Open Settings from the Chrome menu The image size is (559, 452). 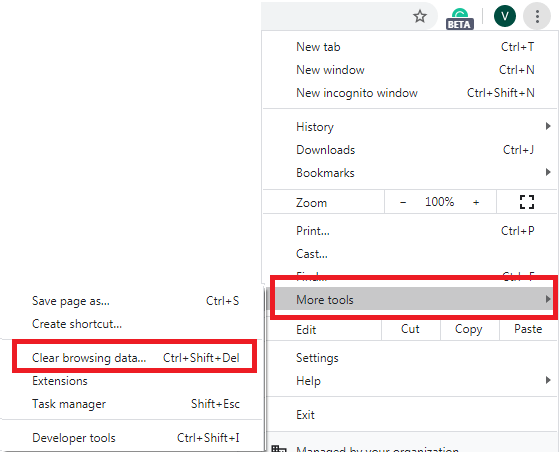pos(413,358)
